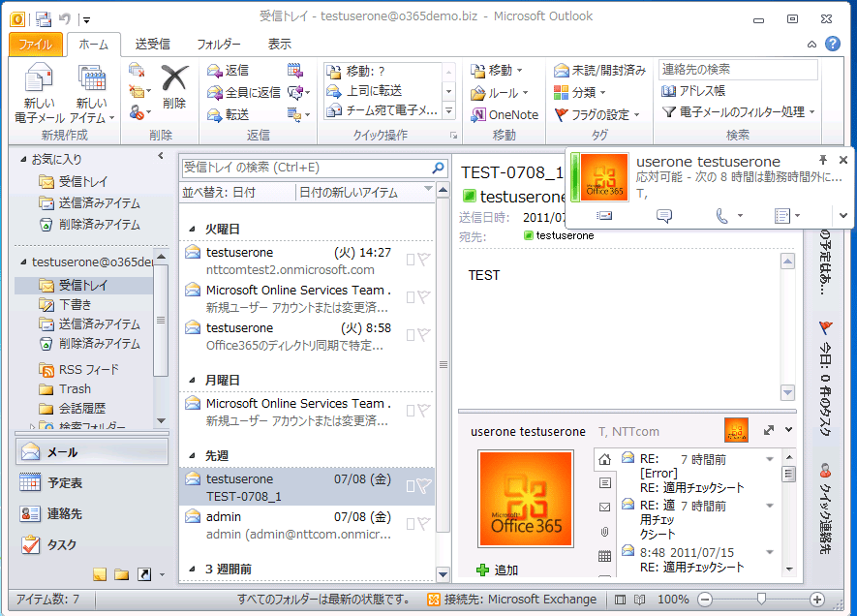Toggle 未読/開封済み read status
Screen dimensions: 857x616
(599, 71)
